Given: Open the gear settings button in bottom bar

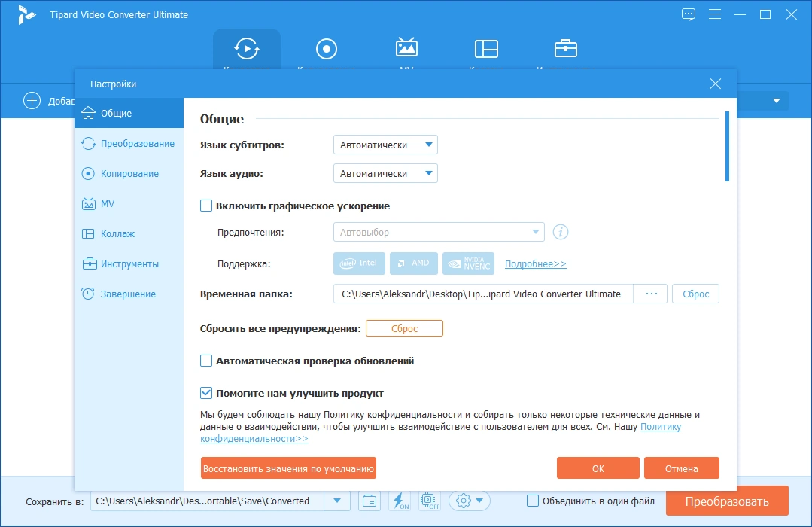Looking at the screenshot, I should click(469, 501).
